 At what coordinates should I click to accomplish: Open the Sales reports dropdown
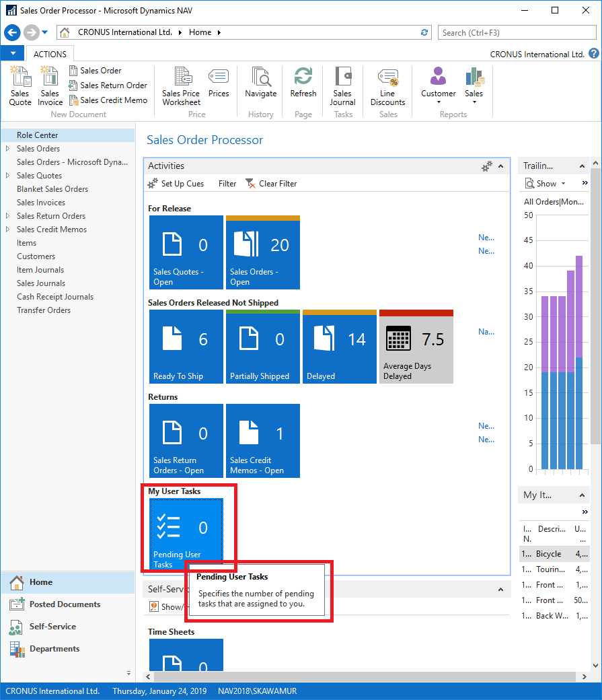coord(474,85)
